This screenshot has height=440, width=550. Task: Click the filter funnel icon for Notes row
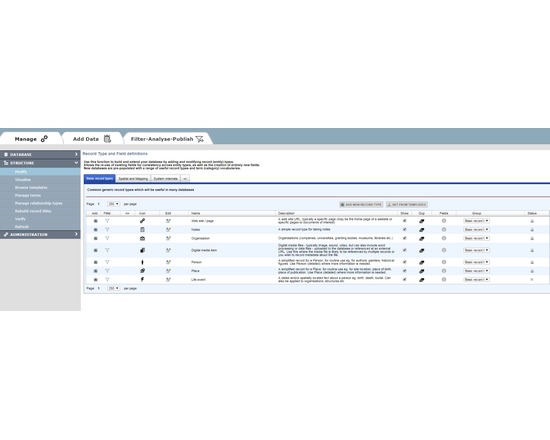(x=107, y=229)
